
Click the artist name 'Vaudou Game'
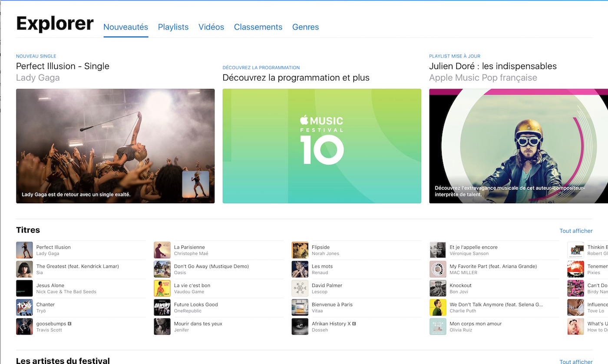point(189,292)
